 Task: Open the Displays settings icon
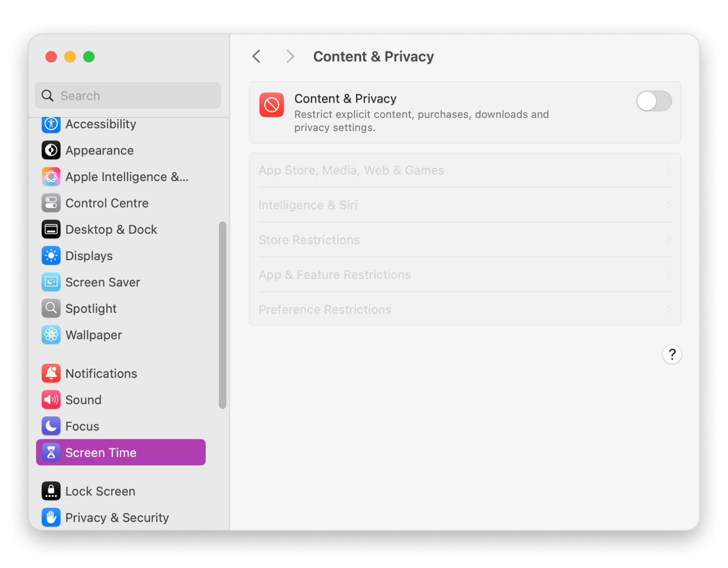[x=51, y=256]
